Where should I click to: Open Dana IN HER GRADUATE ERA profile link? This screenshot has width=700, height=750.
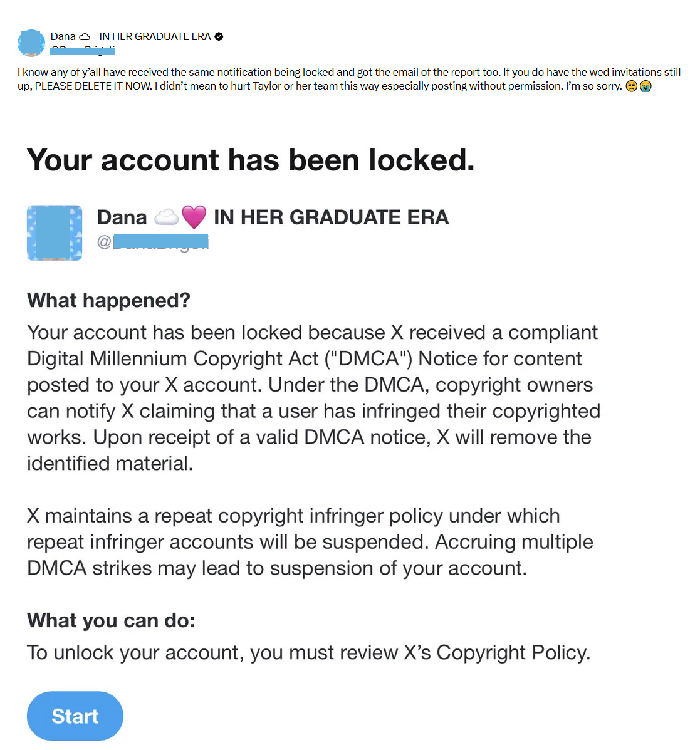tap(130, 36)
